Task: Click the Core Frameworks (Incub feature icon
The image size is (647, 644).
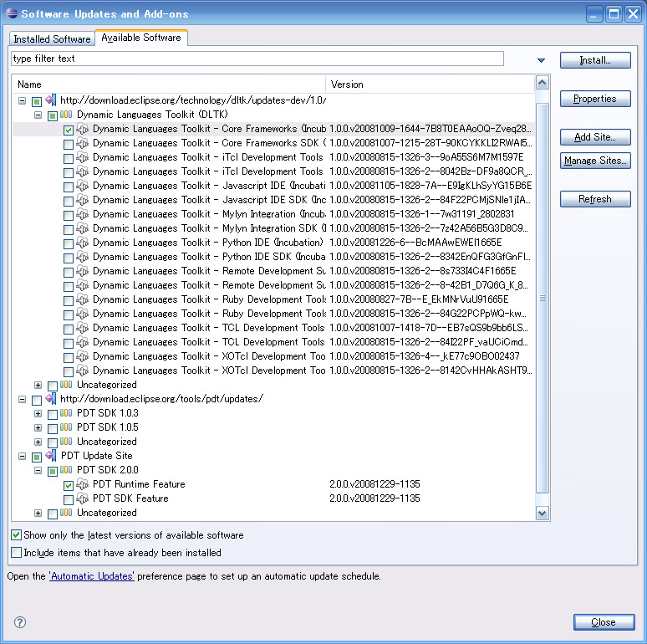Action: tap(83, 129)
